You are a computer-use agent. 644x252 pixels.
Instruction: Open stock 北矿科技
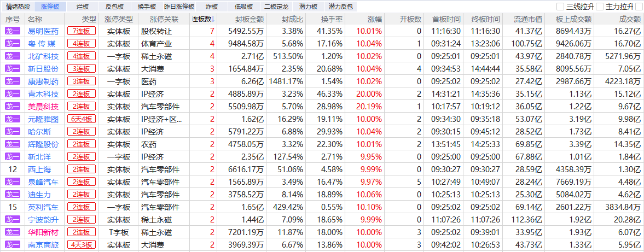(43, 56)
